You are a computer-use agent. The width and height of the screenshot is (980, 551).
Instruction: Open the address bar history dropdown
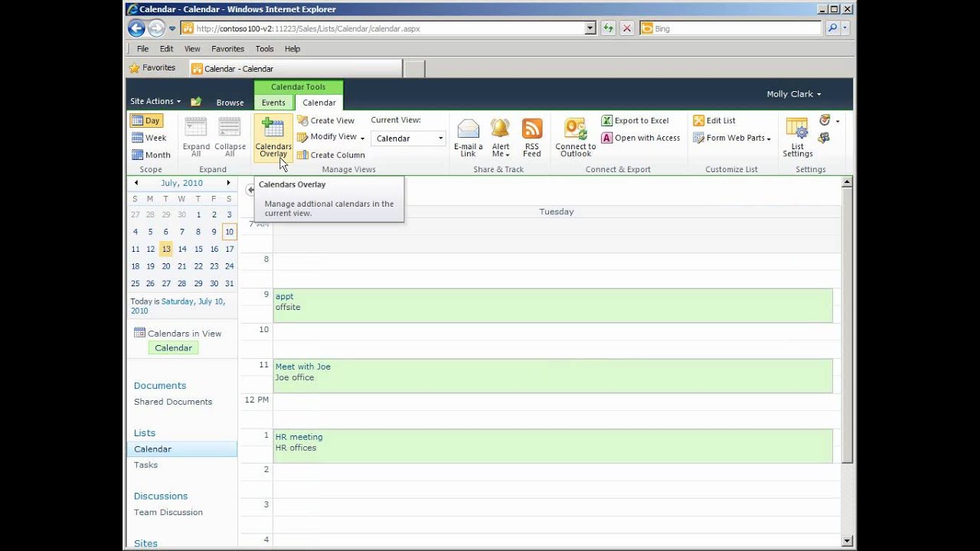coord(590,28)
